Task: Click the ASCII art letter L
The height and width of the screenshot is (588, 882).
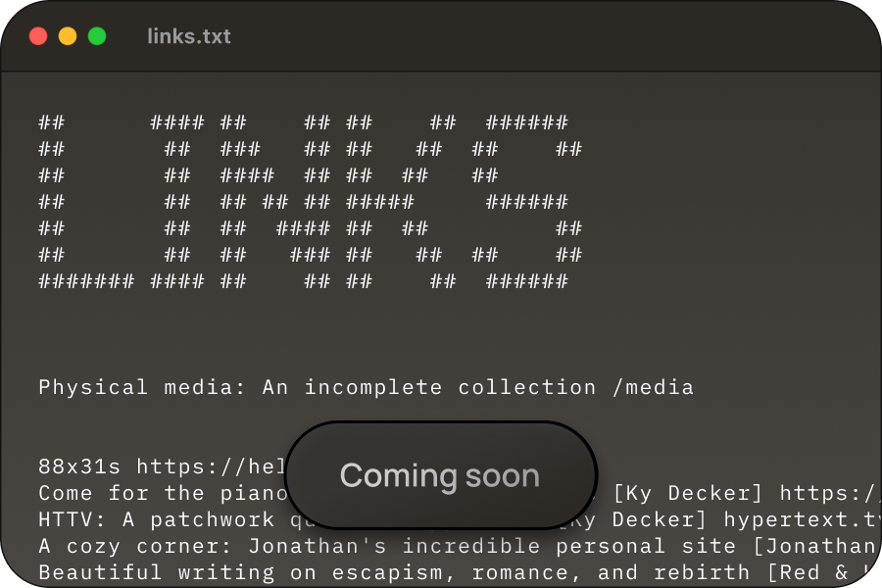Action: point(86,202)
